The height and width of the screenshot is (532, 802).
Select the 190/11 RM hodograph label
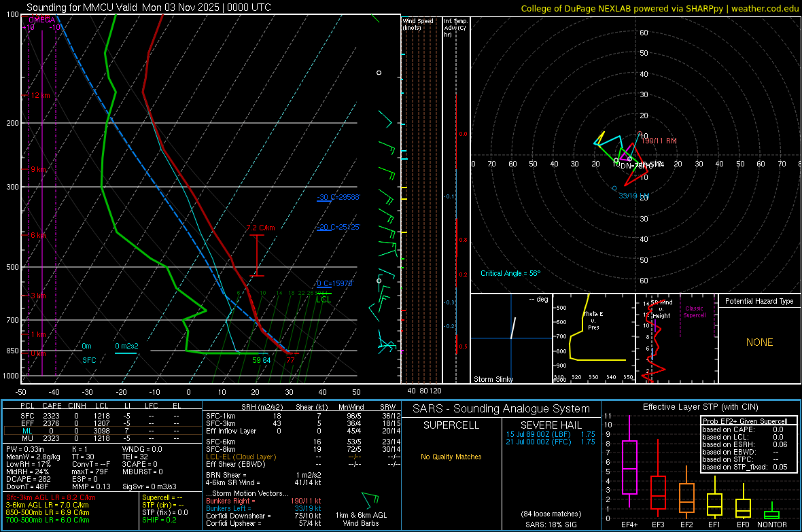click(659, 141)
